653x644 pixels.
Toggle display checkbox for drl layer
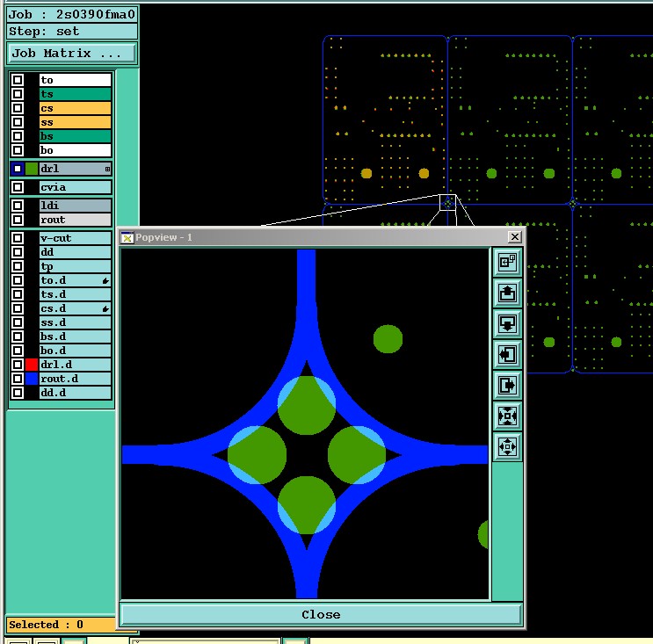click(18, 169)
